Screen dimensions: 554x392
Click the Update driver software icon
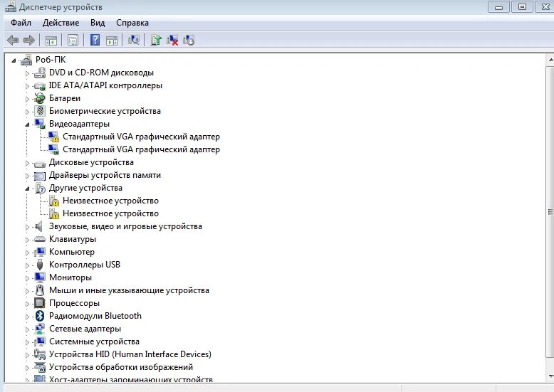(x=156, y=40)
